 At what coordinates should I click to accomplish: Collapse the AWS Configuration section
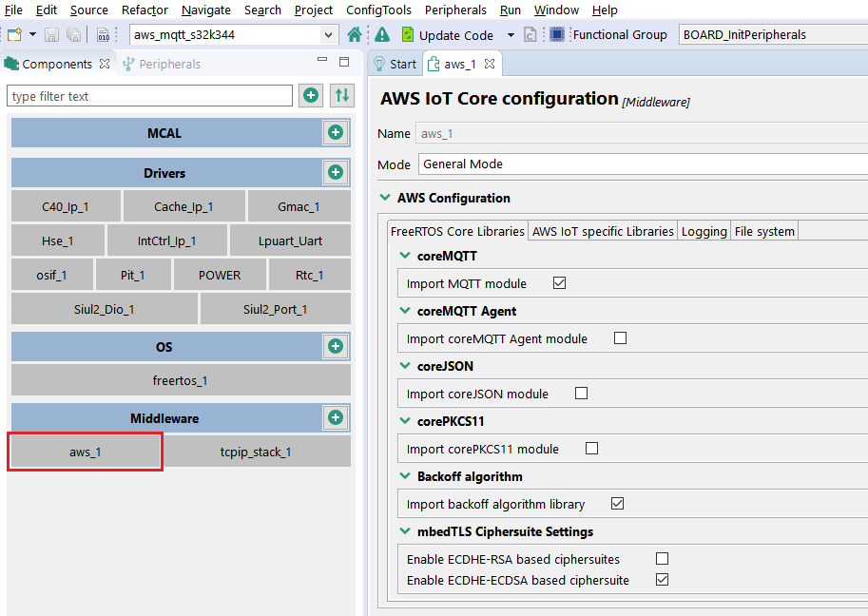384,198
